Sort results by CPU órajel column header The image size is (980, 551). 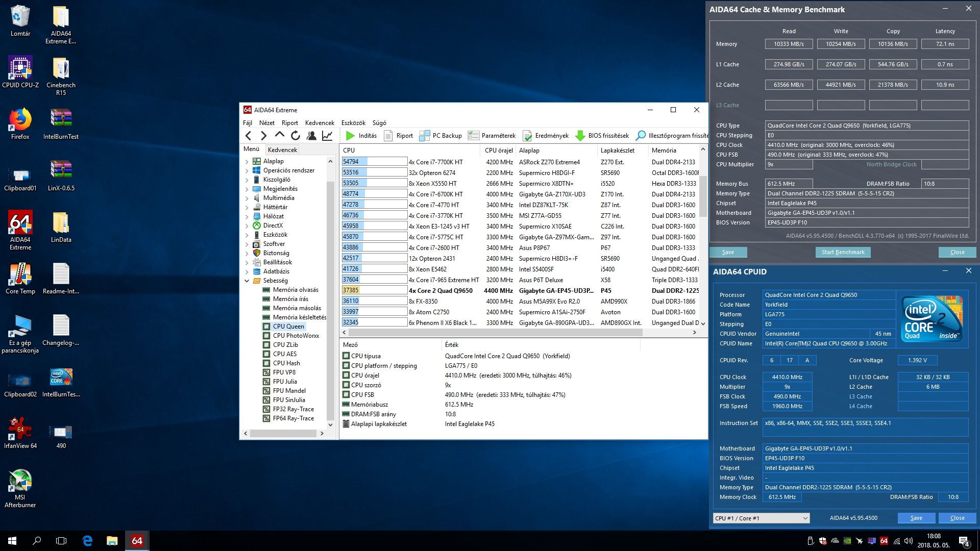click(498, 151)
